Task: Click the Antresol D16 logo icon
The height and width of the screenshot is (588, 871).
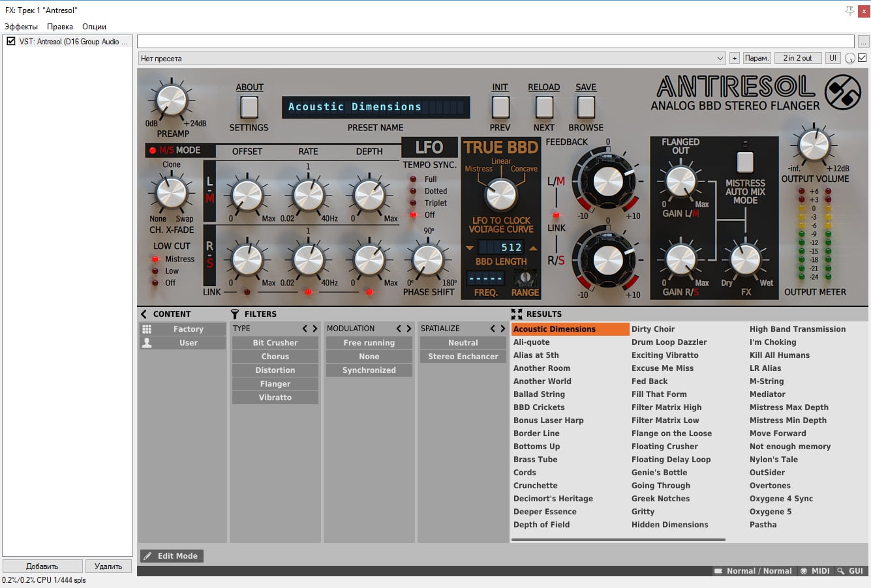Action: 843,93
